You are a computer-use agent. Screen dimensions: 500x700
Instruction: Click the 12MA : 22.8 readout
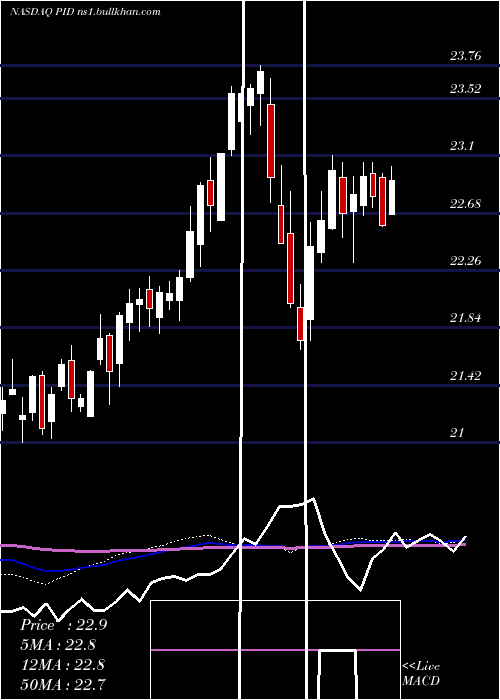coord(62,665)
